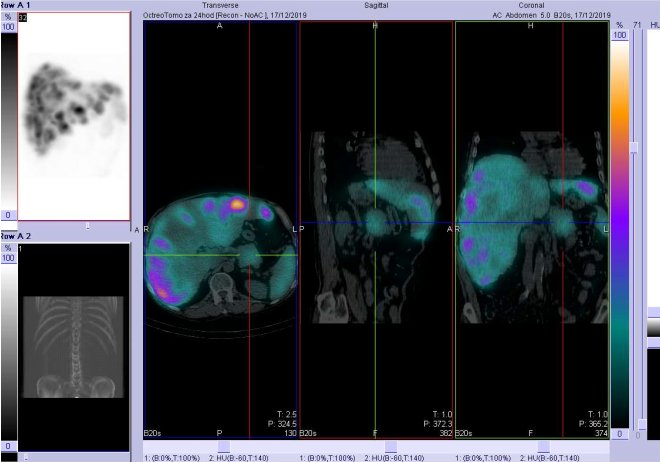The height and width of the screenshot is (462, 660).
Task: Click the Row A 2 grayscale intensity bar
Action: pos(7,345)
